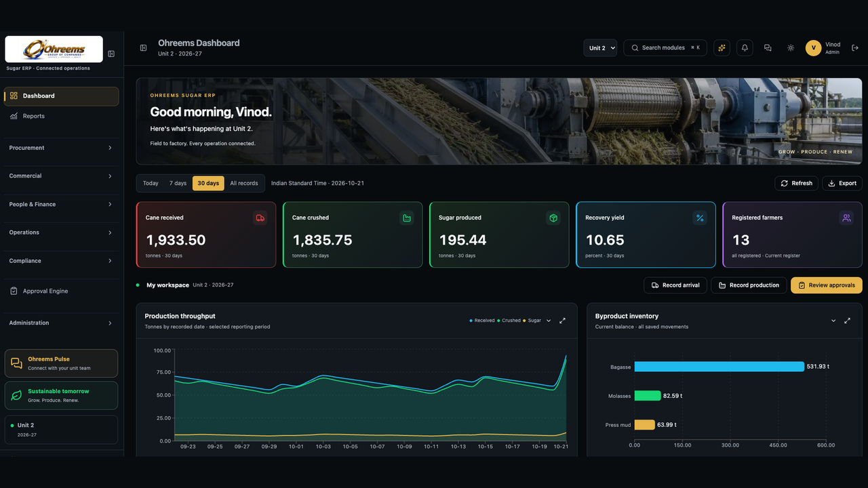Click the cube icon on the Sugar produced card
The height and width of the screenshot is (488, 868).
click(553, 218)
